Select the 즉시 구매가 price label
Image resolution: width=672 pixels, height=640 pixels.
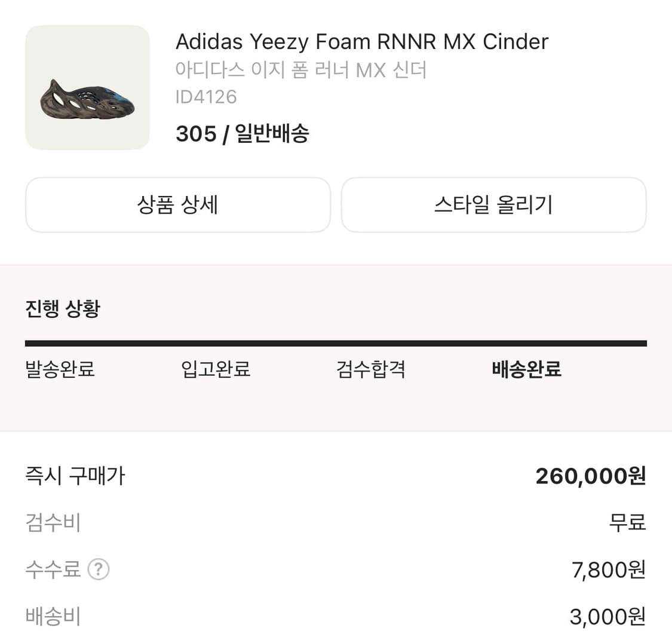point(75,476)
